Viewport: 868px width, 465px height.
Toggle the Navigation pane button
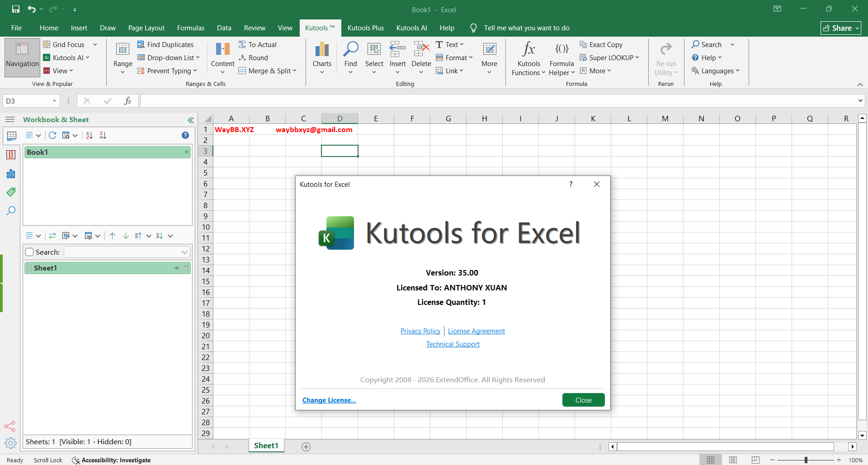coord(22,57)
